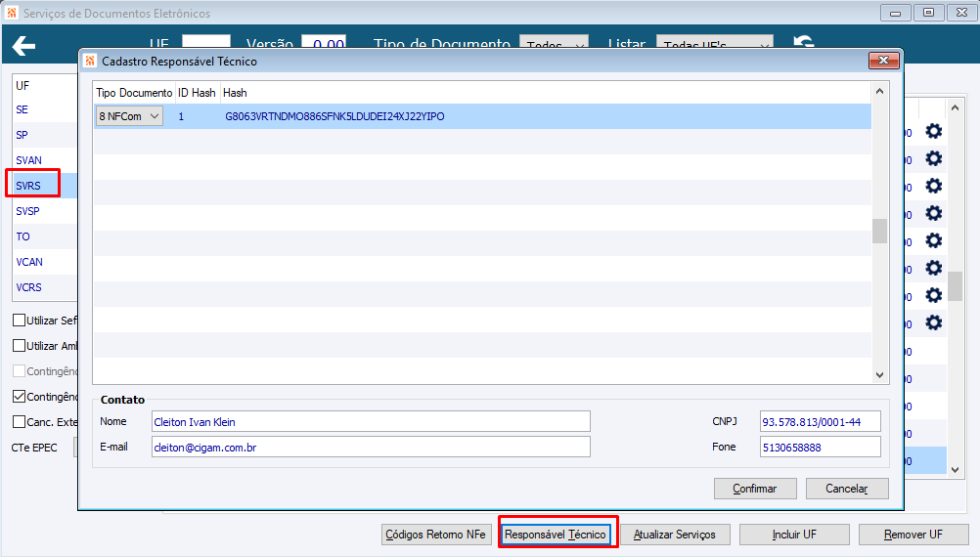Select VCAN in the UF list

[x=29, y=262]
